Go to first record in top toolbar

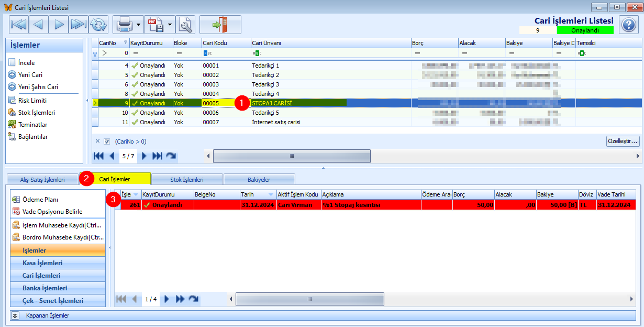pyautogui.click(x=19, y=24)
